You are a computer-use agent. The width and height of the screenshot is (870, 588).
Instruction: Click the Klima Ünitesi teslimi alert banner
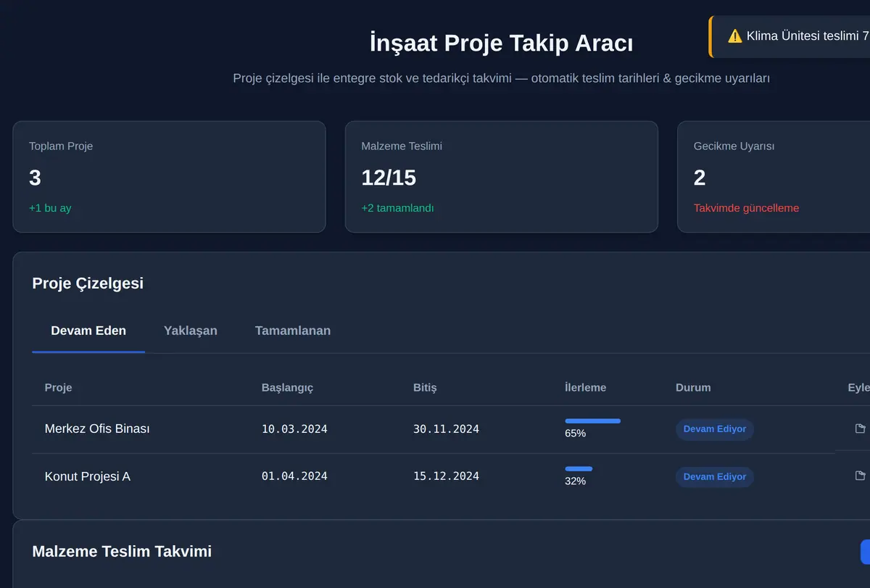tap(790, 36)
